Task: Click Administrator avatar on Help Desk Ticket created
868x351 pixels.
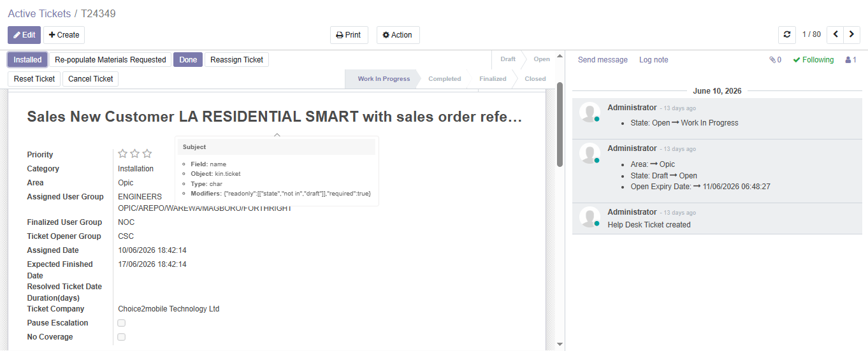Action: (x=590, y=217)
